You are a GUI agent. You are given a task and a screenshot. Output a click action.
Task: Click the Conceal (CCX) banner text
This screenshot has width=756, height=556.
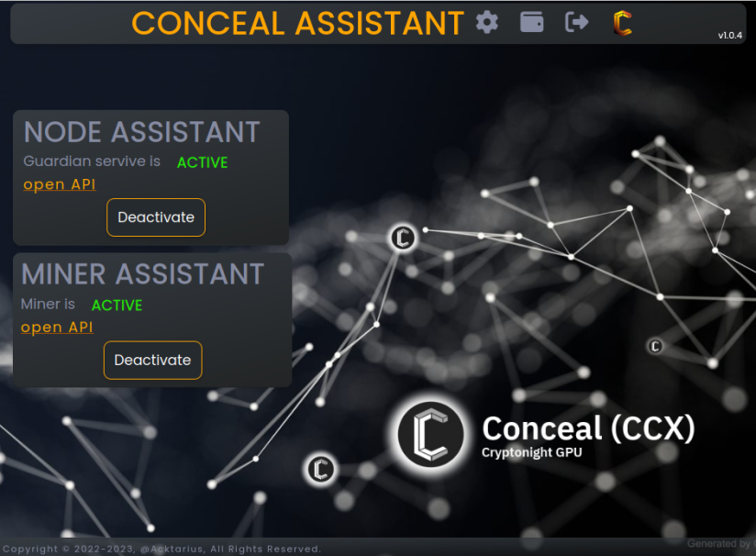588,428
